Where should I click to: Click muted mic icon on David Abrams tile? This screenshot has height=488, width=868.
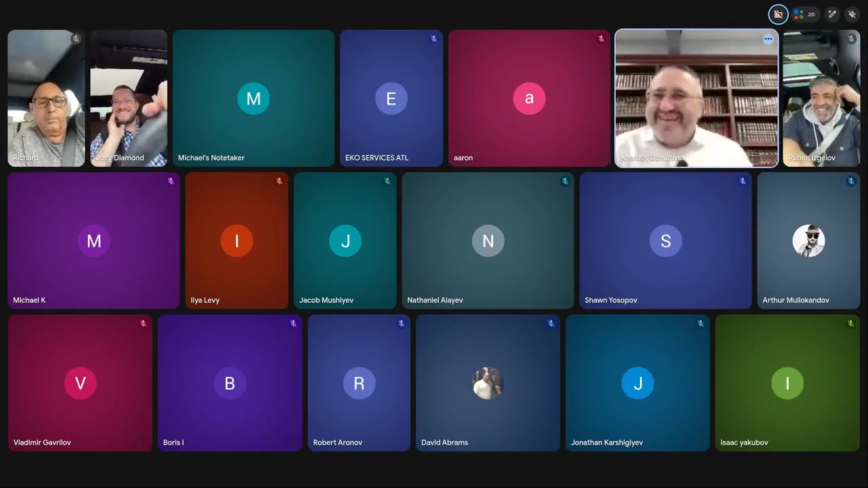(x=551, y=324)
